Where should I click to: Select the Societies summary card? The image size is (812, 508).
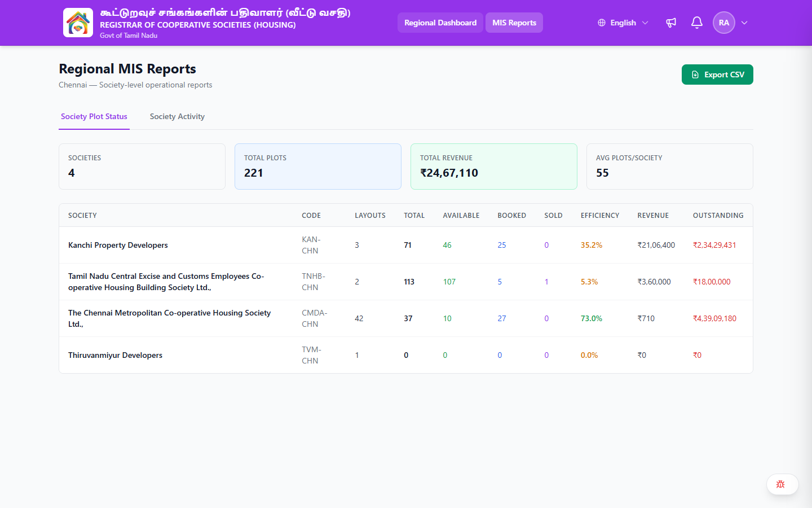click(142, 167)
